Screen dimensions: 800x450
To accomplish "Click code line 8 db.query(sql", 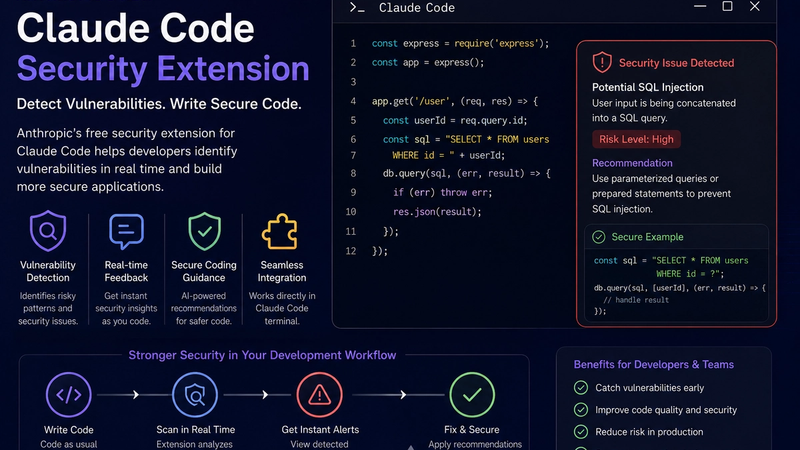I will click(467, 173).
